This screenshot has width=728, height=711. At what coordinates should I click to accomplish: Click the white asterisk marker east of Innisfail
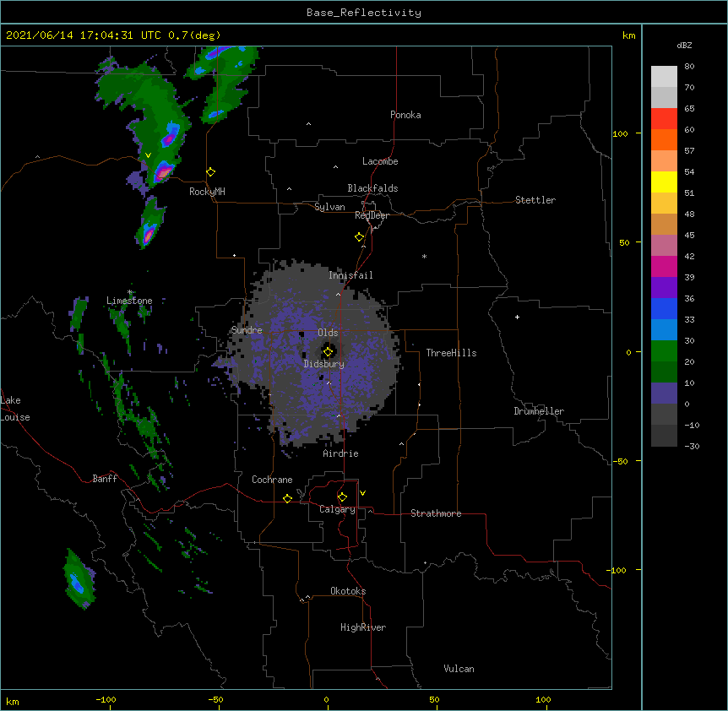point(424,256)
